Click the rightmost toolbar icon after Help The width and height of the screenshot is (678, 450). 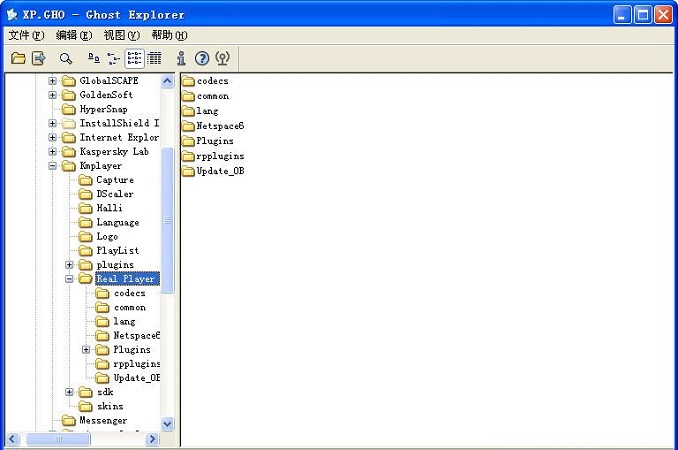(223, 58)
